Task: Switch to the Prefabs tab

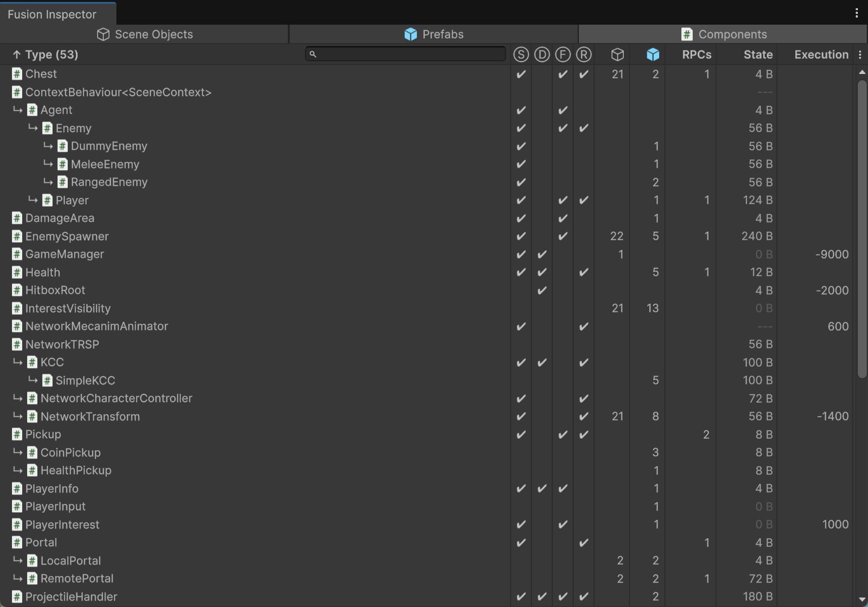Action: coord(434,34)
